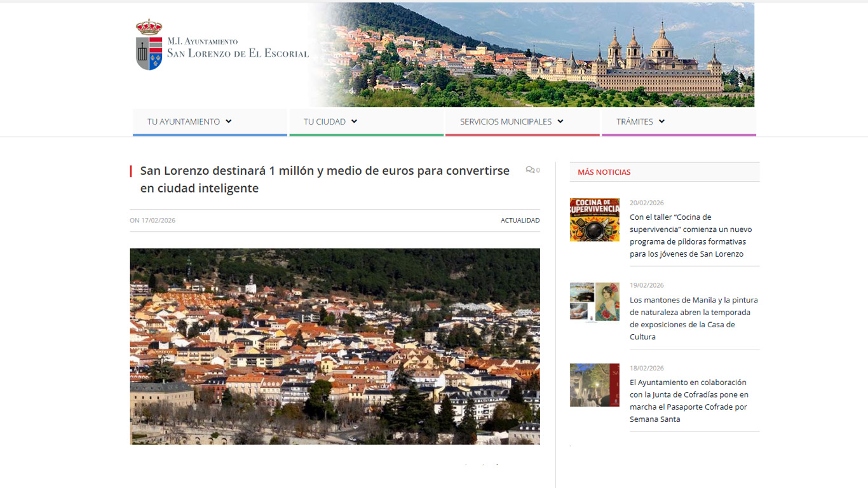Open the Pasaporte Cofrade news thumbnail

click(594, 385)
